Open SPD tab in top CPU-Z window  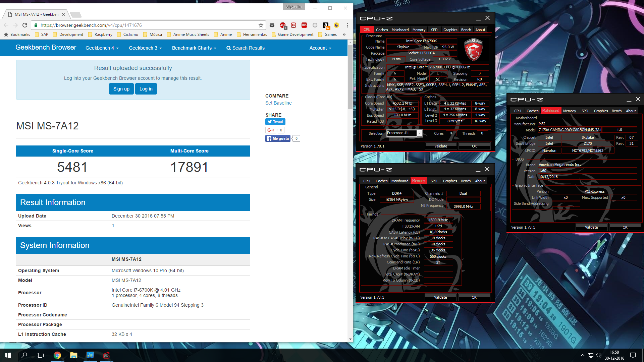coord(434,30)
